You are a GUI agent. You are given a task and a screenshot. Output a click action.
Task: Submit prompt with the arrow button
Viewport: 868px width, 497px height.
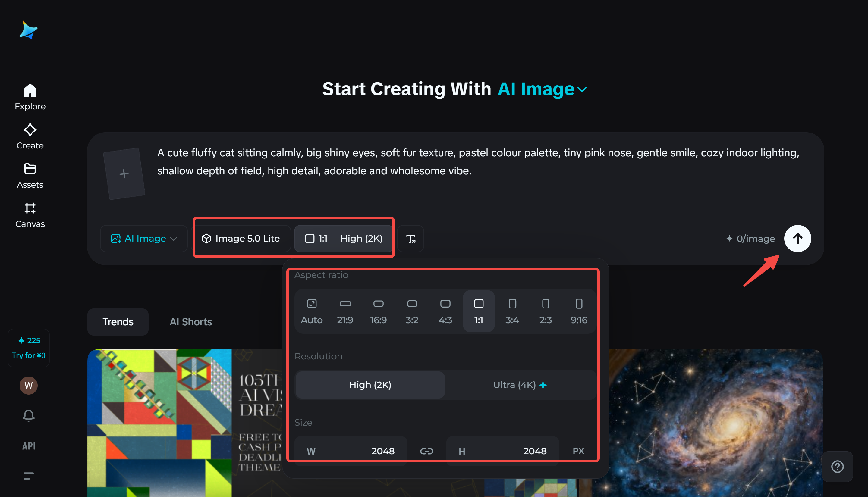[797, 239]
